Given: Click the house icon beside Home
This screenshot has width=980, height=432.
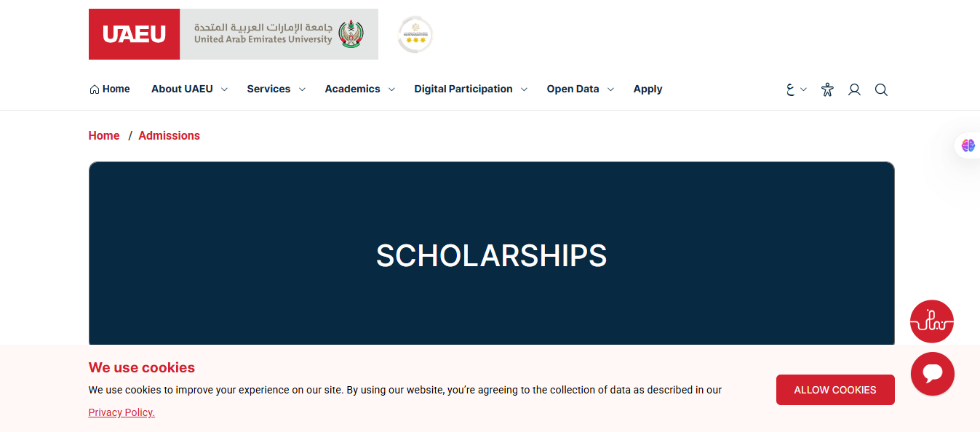Looking at the screenshot, I should 93,88.
